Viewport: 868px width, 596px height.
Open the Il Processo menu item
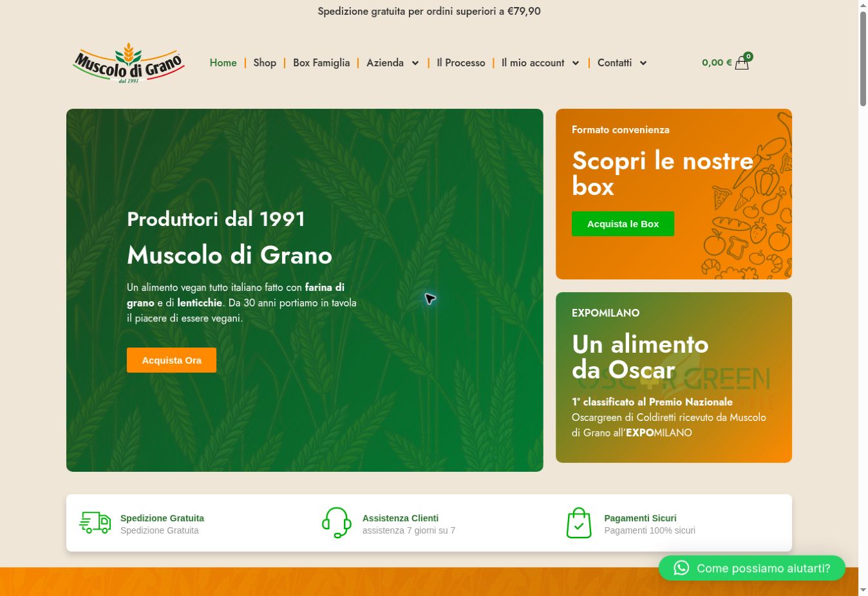tap(461, 62)
